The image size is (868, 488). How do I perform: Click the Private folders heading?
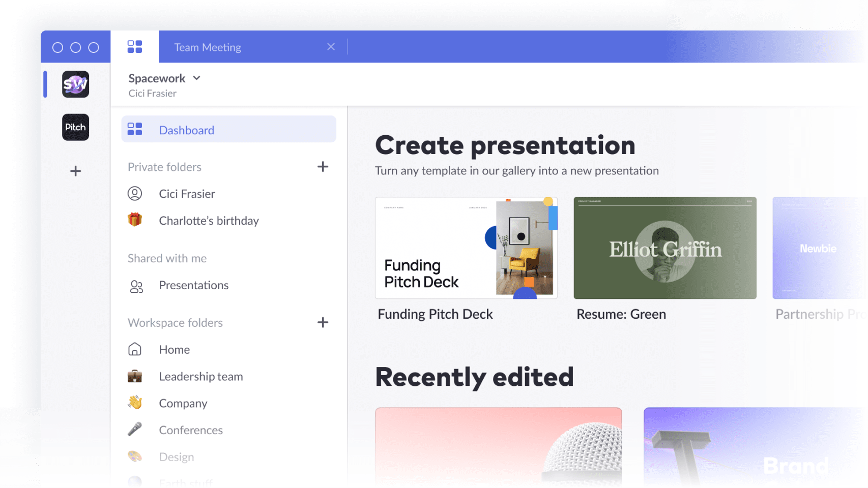[x=164, y=167]
